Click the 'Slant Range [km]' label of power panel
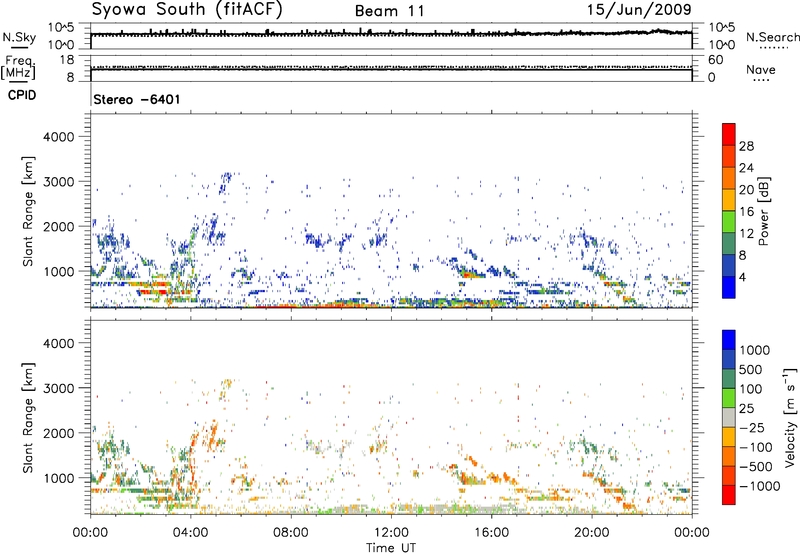Image resolution: width=800 pixels, height=554 pixels. [x=28, y=211]
